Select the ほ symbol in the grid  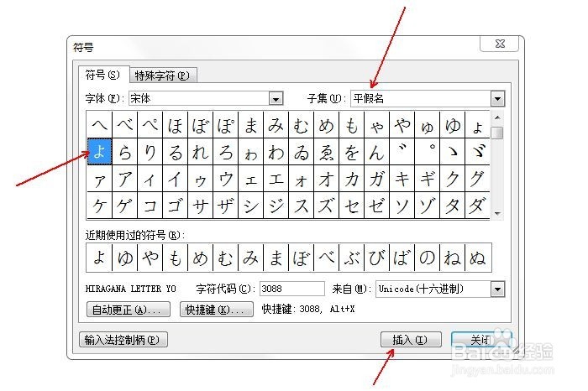[175, 124]
